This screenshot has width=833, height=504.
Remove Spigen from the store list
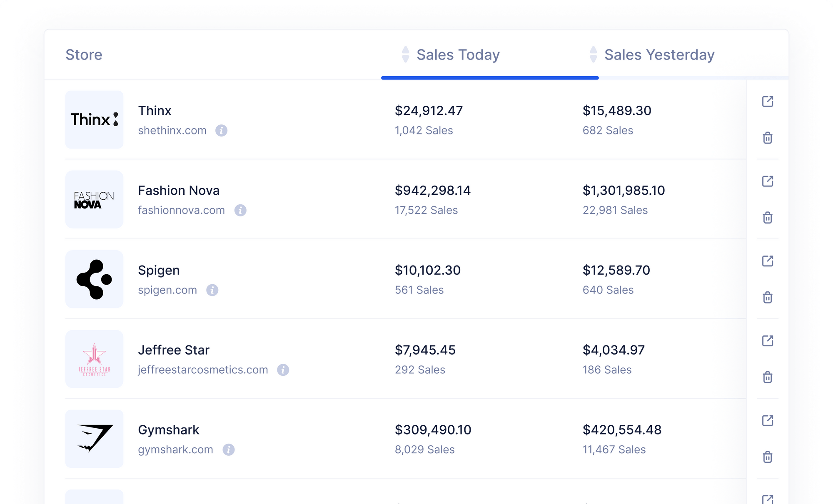(768, 297)
